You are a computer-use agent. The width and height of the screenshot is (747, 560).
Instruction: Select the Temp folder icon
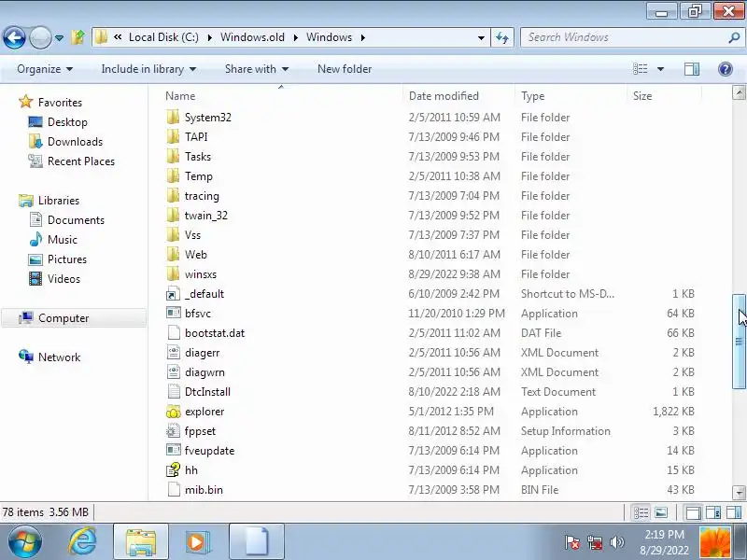(x=173, y=176)
